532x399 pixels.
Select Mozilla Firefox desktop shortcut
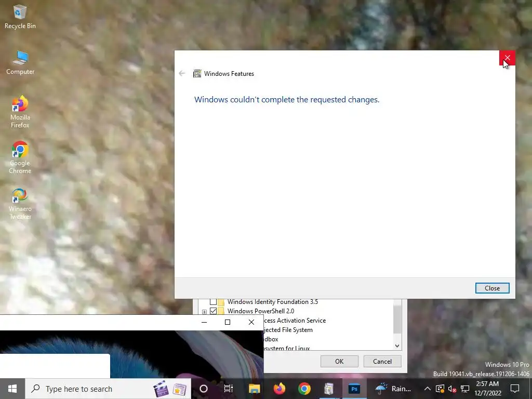[x=20, y=112]
